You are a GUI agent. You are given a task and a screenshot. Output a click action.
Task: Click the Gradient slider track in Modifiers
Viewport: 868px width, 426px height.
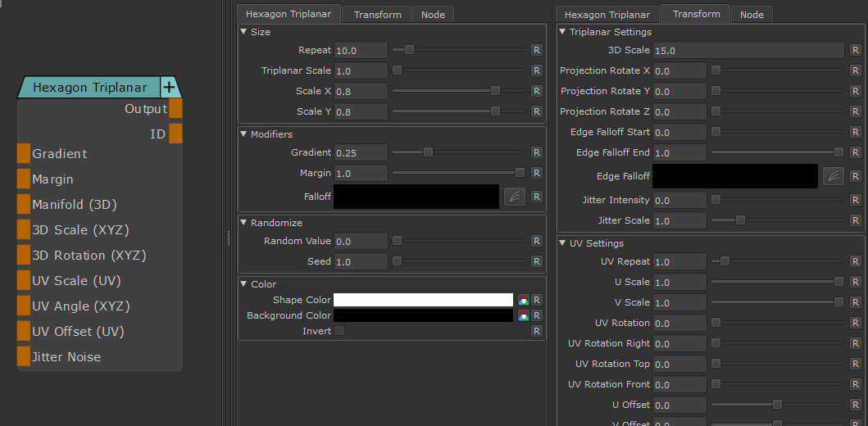coord(459,152)
